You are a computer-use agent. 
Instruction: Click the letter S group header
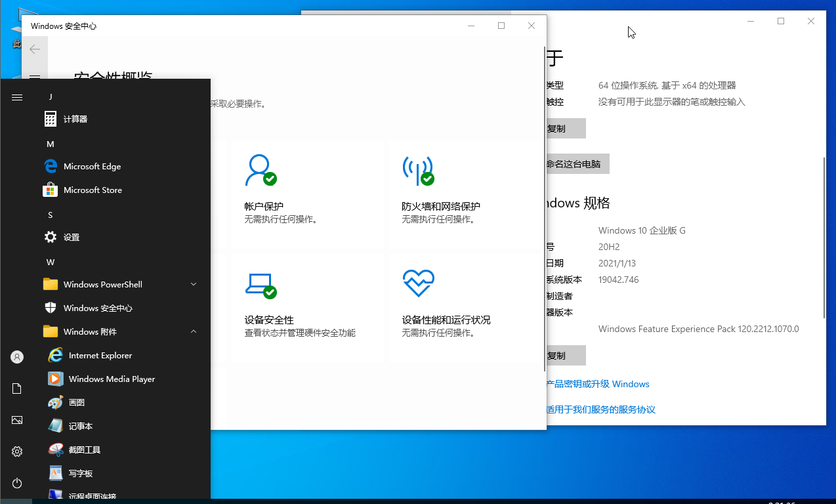[51, 215]
